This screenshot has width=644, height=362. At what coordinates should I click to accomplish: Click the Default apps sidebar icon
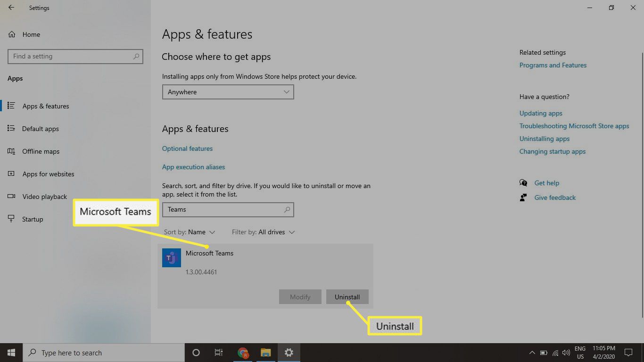coord(11,129)
